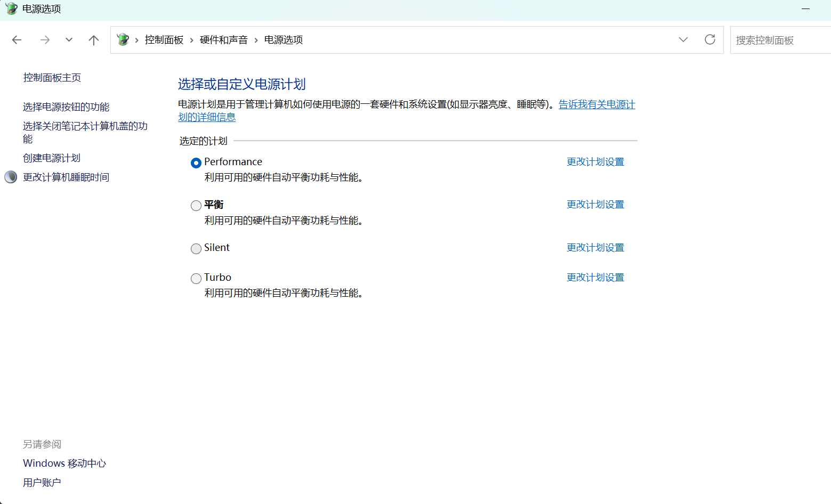This screenshot has height=504, width=831.
Task: Click the 选定的计划 section label
Action: (204, 141)
